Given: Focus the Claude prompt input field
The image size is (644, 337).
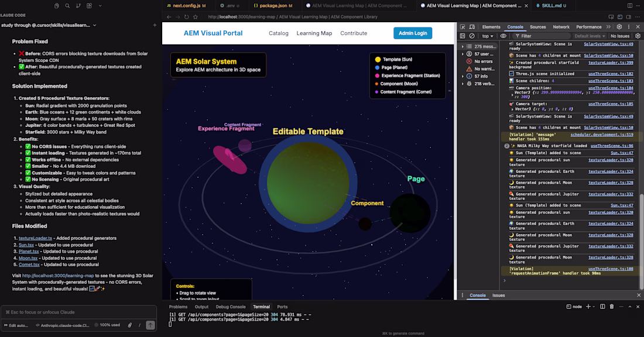Looking at the screenshot, I should click(x=78, y=312).
